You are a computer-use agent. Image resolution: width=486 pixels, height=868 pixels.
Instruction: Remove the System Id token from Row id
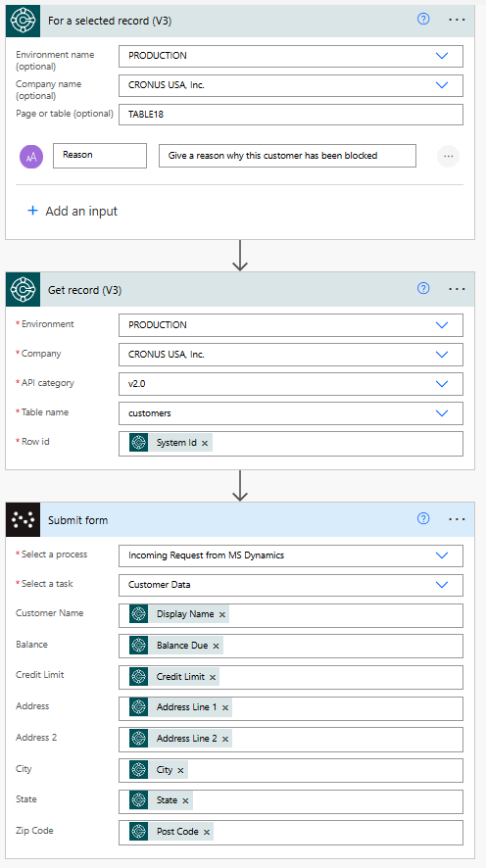click(x=205, y=444)
